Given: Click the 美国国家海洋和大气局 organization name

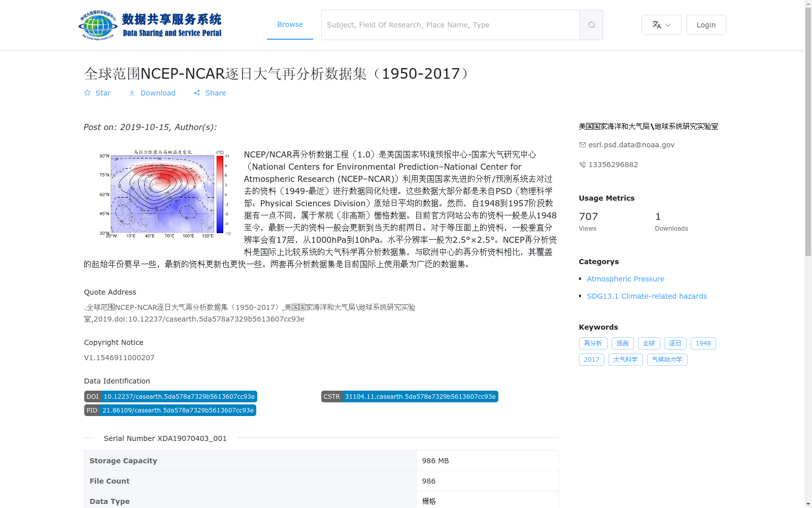Looking at the screenshot, I should click(x=649, y=126).
